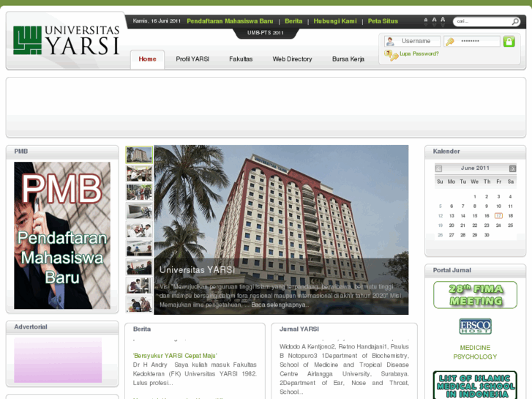Select the sixth slideshow thumbnail
The image size is (532, 399).
pyautogui.click(x=139, y=248)
